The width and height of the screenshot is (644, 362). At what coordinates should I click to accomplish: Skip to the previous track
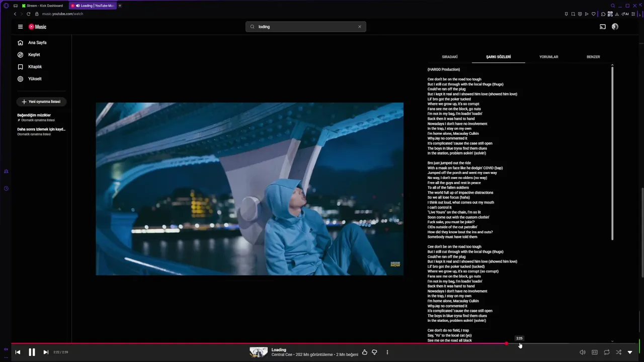(18, 352)
